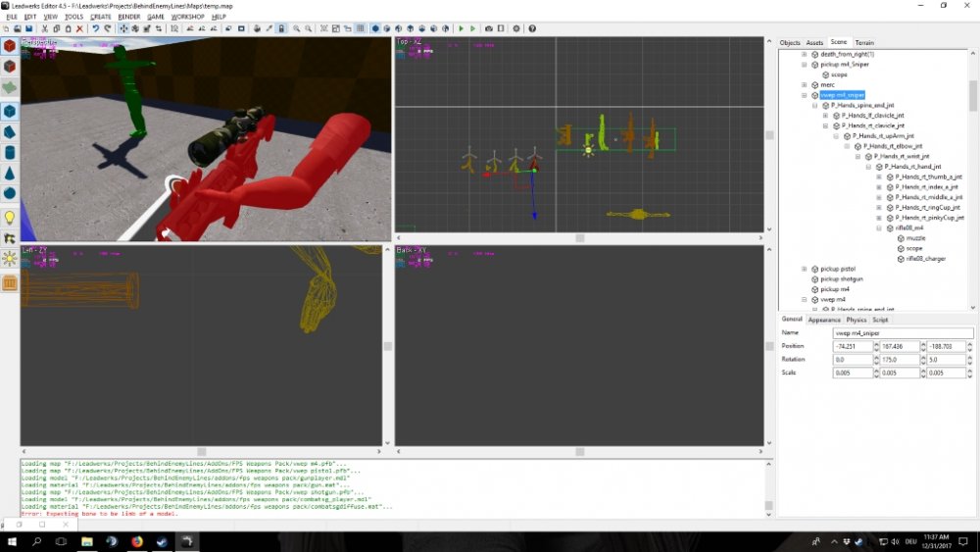Screen dimensions: 980x552
Task: Click the undo arrow in toolbar
Action: pyautogui.click(x=95, y=29)
